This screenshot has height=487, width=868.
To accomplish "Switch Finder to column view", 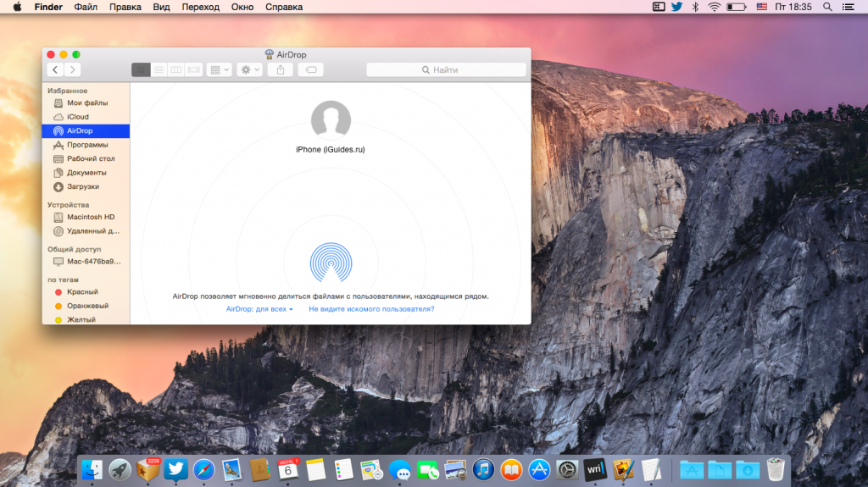I will tap(176, 69).
